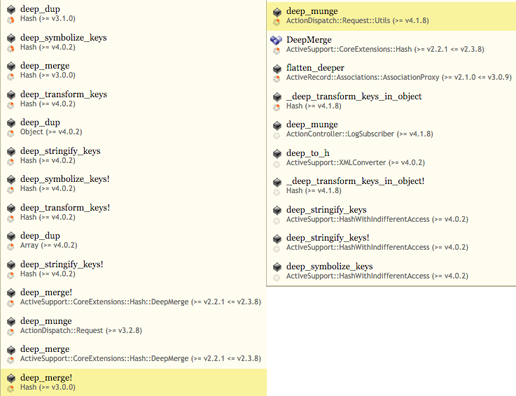Click the cube icon next to deep_stringify_keys Hash
516x396 pixels.
(x=11, y=151)
